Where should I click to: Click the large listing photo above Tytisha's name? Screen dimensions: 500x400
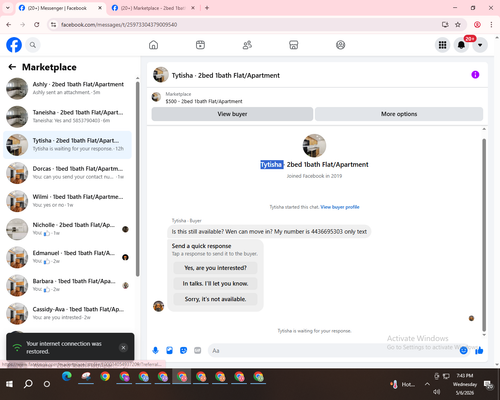pyautogui.click(x=314, y=146)
